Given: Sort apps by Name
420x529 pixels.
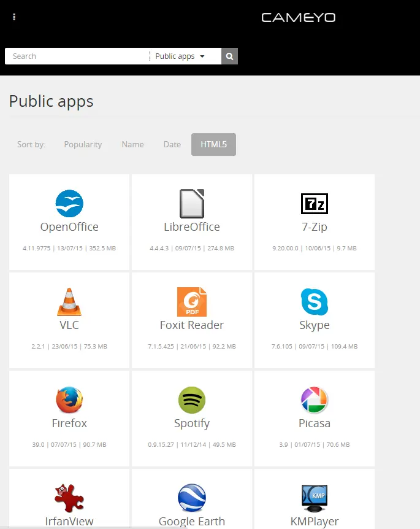Looking at the screenshot, I should point(132,144).
